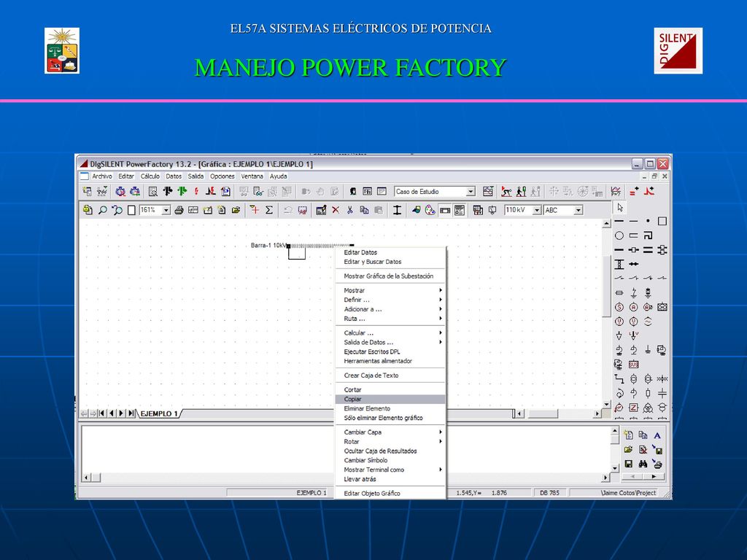Select the arrow cursor tool in the palette
Image resolution: width=747 pixels, height=560 pixels.
[619, 208]
